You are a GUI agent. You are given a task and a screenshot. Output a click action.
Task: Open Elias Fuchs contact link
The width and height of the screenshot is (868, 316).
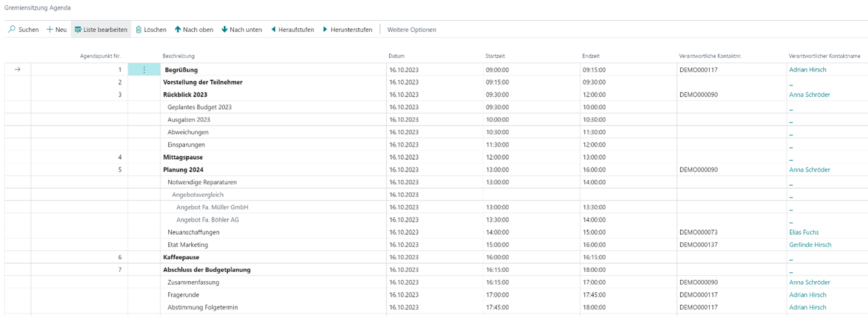click(804, 232)
